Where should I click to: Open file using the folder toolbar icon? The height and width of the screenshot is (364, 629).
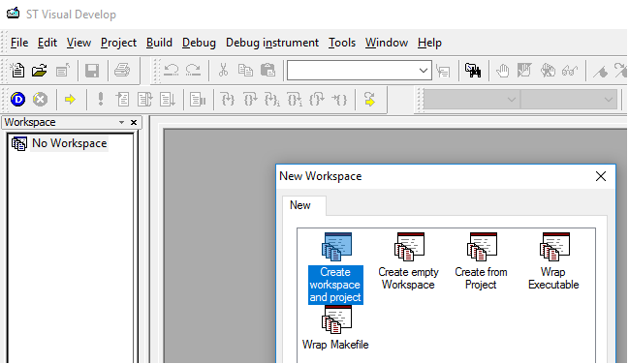tap(40, 71)
